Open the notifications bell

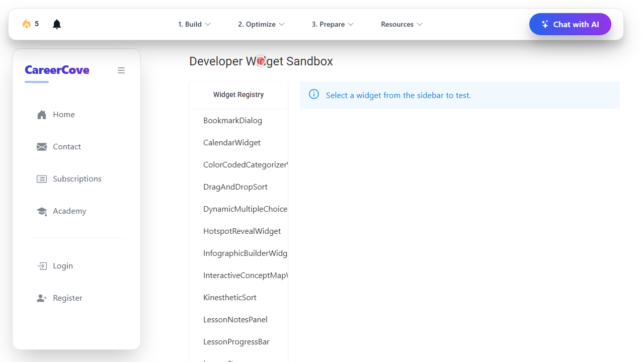coord(57,24)
